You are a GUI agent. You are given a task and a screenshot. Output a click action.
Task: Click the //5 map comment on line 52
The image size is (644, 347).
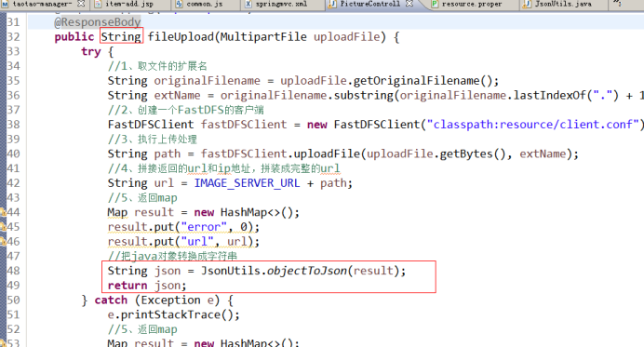click(142, 329)
